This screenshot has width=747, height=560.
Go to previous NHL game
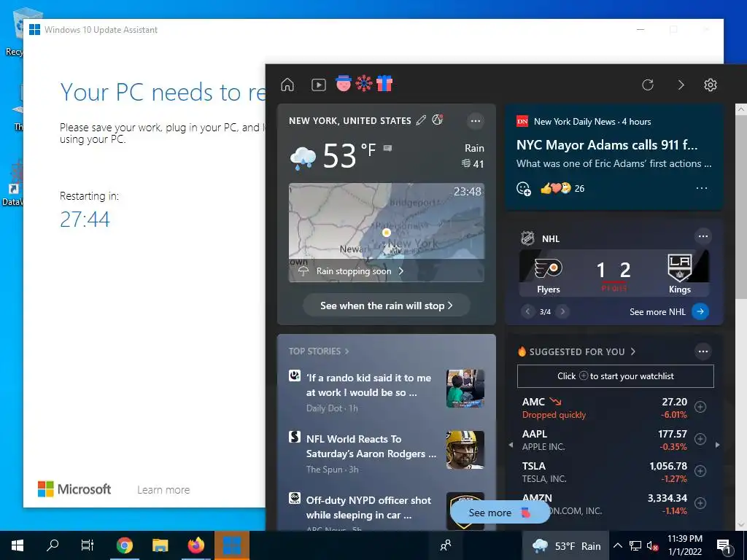click(527, 311)
